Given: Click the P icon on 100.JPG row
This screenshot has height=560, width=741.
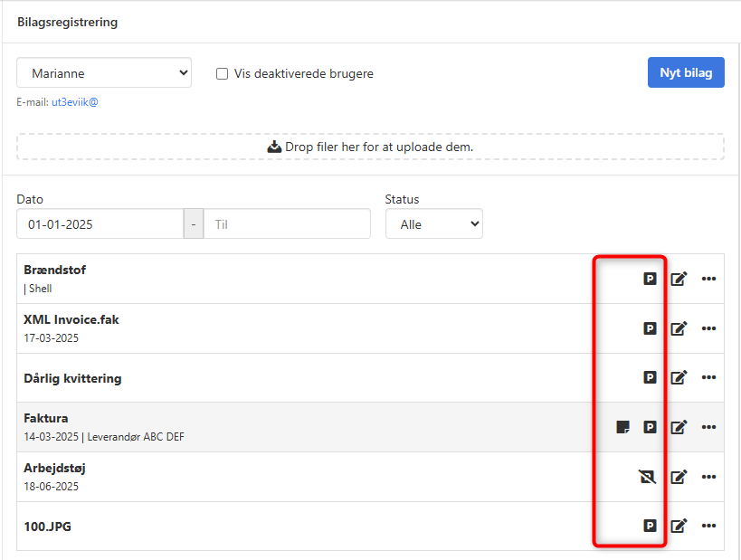Looking at the screenshot, I should [650, 526].
